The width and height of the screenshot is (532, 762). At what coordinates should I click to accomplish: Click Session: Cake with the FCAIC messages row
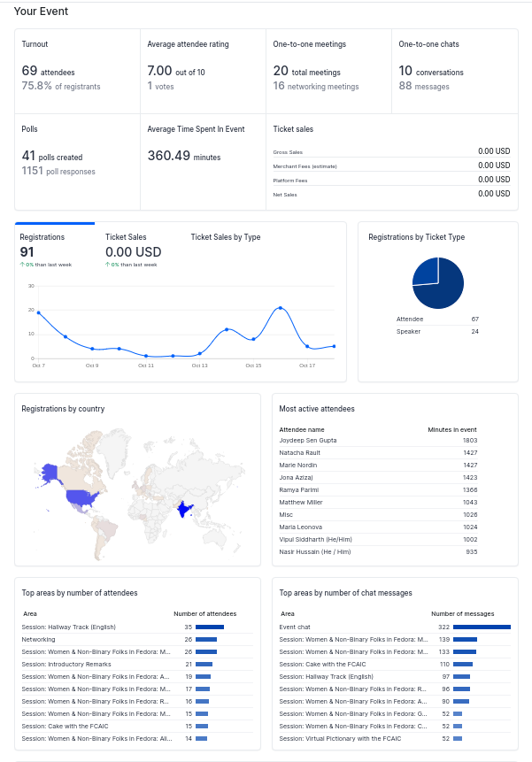coord(395,665)
